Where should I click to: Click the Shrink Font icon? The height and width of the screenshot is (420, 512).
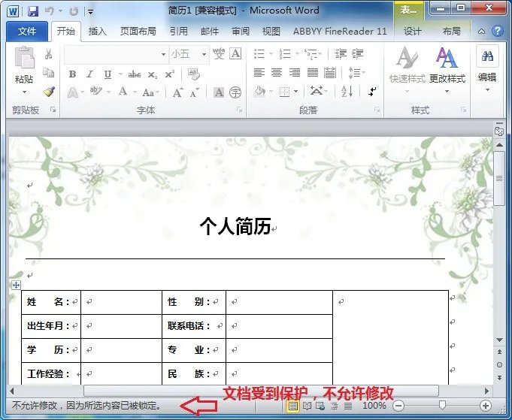click(x=194, y=93)
